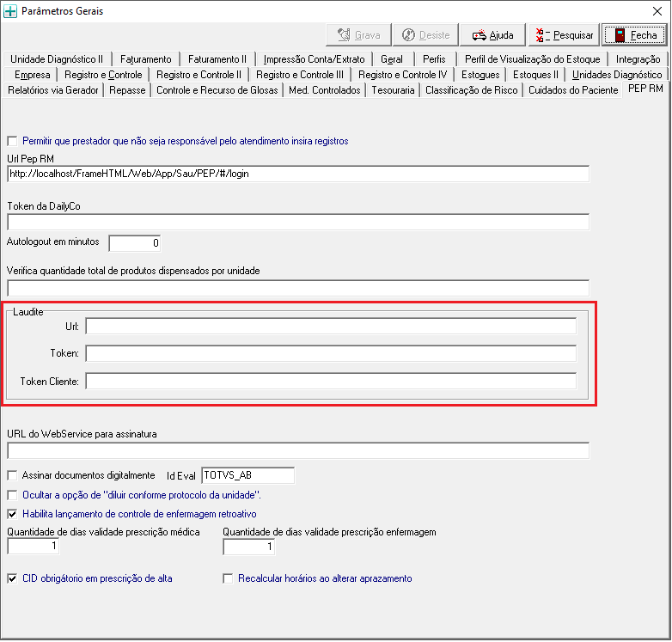Switch to the Faturamento tab

(x=146, y=59)
